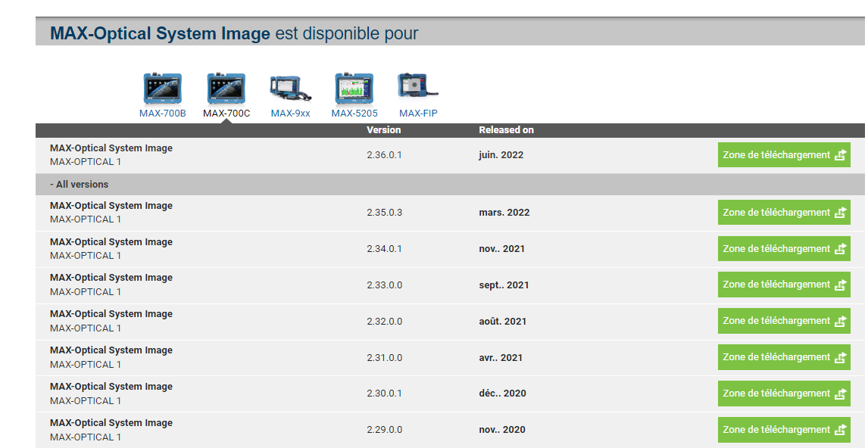Click version number 2.36.0.1
This screenshot has height=448, width=868.
(x=384, y=155)
